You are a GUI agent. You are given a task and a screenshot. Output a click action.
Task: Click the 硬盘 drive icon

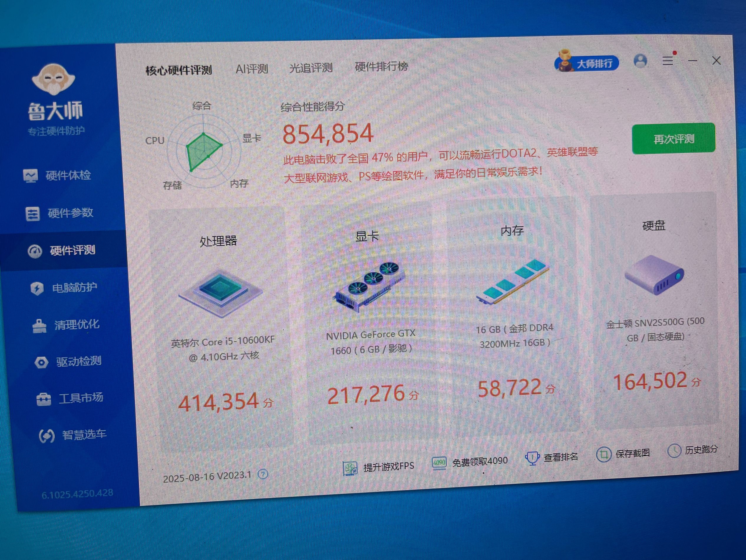[x=654, y=275]
